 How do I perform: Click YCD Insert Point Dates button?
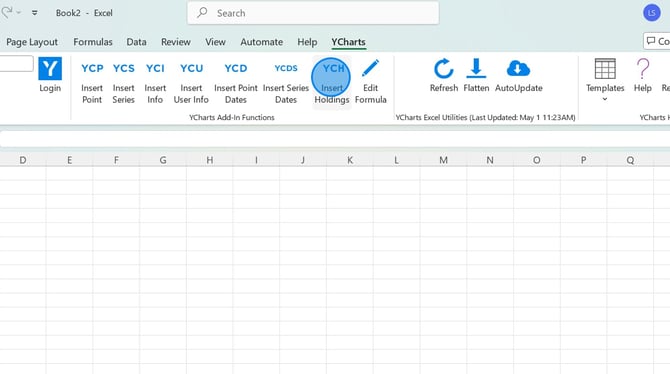(236, 82)
